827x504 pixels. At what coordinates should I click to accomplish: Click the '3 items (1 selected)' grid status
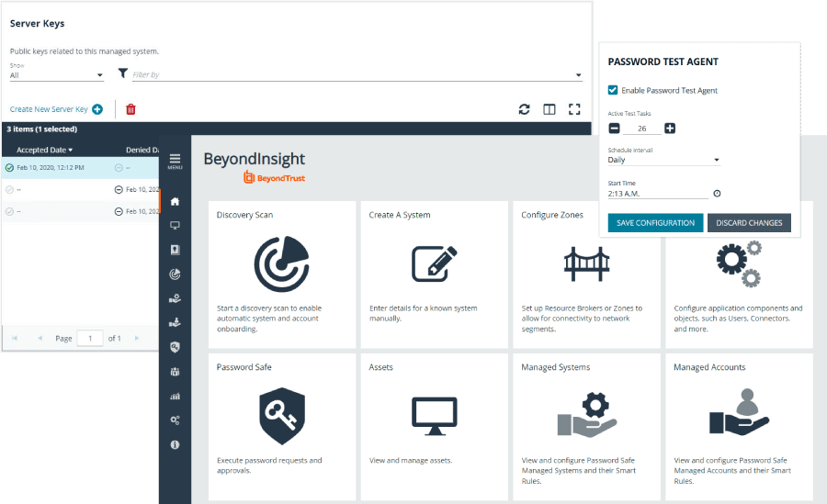coord(41,129)
